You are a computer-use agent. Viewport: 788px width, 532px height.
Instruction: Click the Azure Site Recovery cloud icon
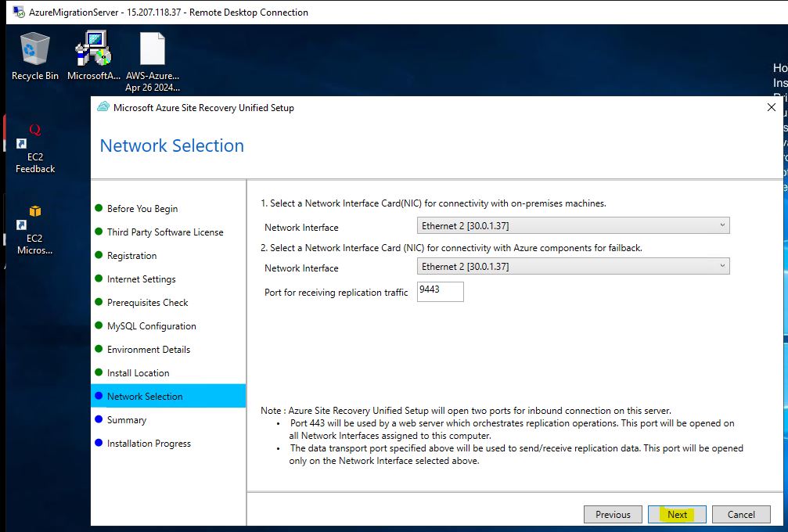[x=103, y=108]
